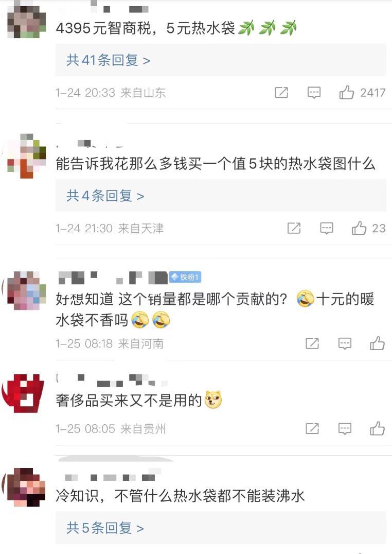This screenshot has width=392, height=554.
Task: Open reply on Shandong comment
Action: click(x=314, y=93)
